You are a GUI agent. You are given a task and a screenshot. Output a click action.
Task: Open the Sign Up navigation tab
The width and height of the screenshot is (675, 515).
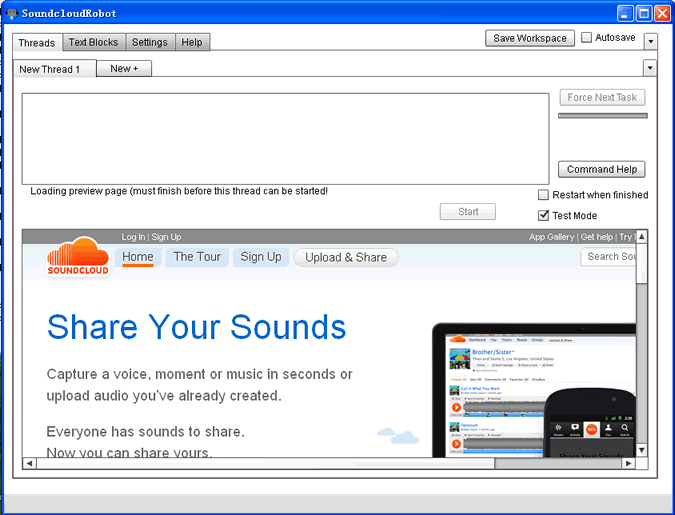pos(261,257)
